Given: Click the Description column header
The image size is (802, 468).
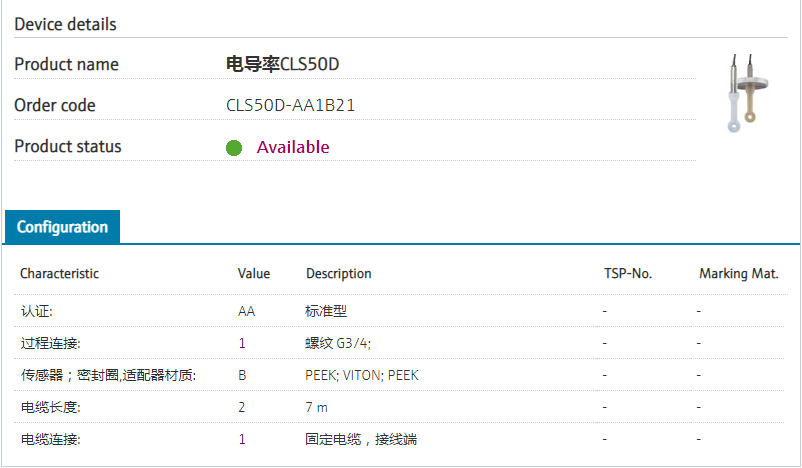Looking at the screenshot, I should coord(338,273).
